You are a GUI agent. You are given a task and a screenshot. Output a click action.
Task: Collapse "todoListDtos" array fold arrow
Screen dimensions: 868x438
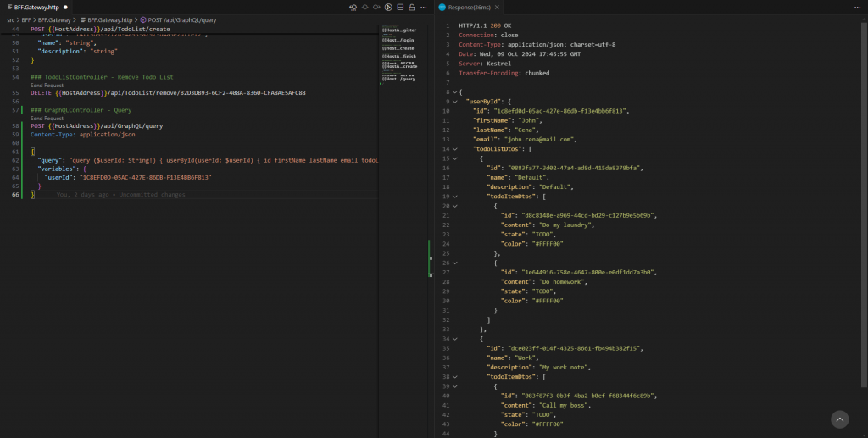tap(454, 149)
